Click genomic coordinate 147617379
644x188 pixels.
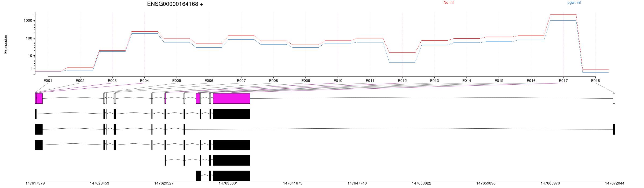tap(35, 183)
